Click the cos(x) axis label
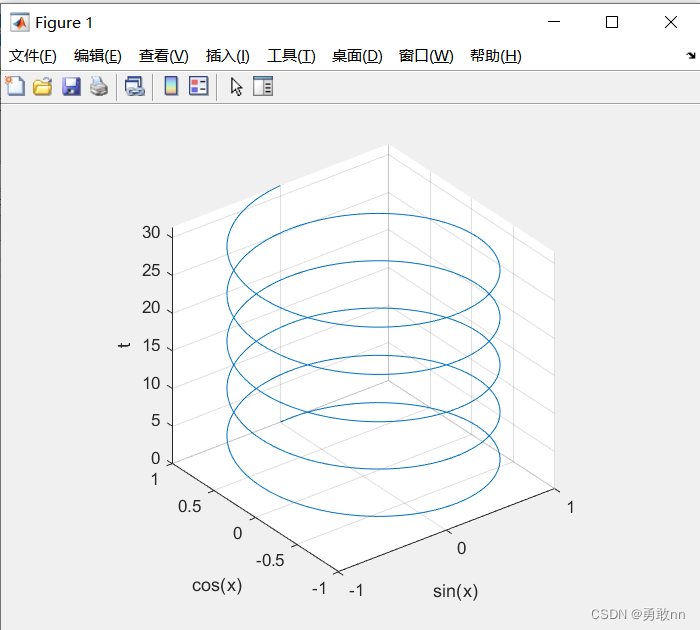The width and height of the screenshot is (700, 630). (217, 585)
